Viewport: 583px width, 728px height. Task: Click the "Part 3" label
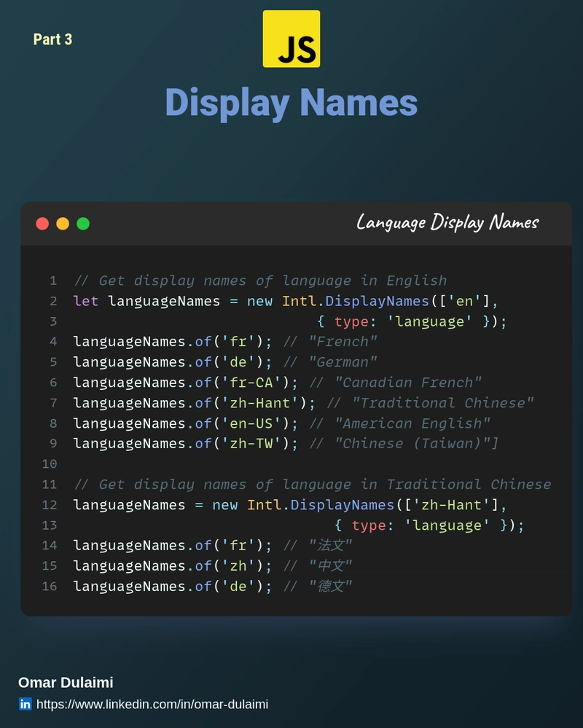(x=52, y=39)
